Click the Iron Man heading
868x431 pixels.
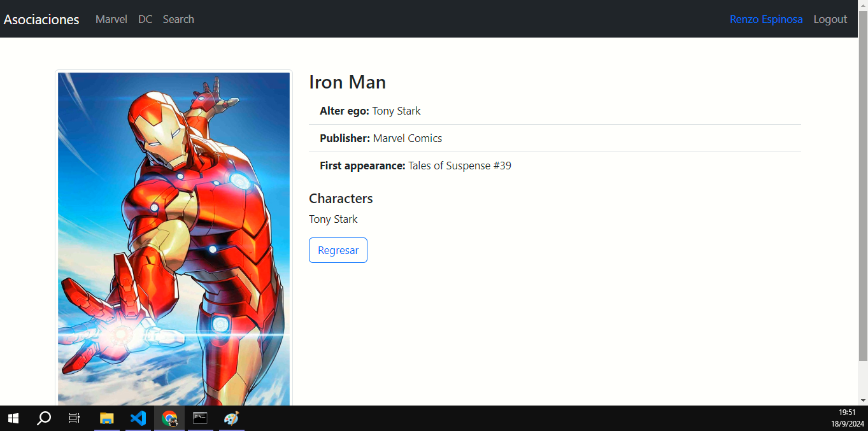pyautogui.click(x=348, y=82)
